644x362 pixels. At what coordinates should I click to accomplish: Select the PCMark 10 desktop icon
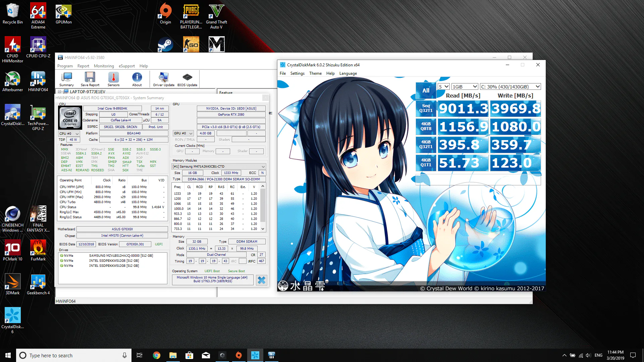pyautogui.click(x=13, y=250)
